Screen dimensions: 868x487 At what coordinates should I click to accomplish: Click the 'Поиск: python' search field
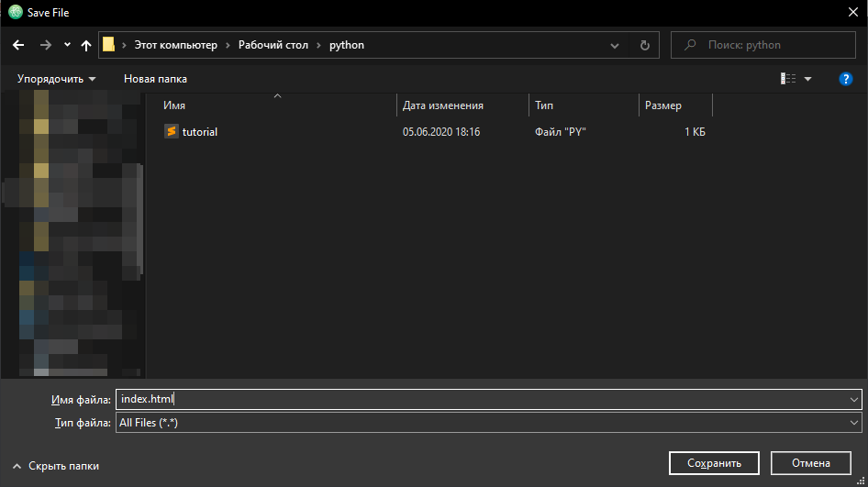763,45
